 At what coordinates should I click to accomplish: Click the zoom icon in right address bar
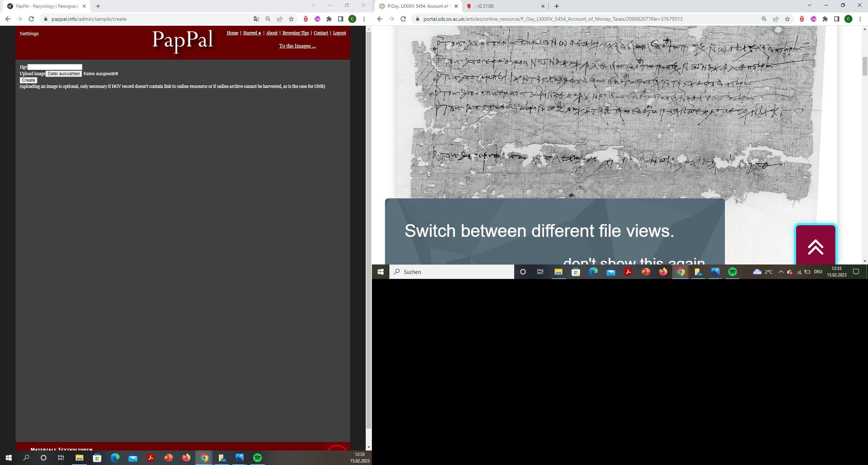click(764, 19)
